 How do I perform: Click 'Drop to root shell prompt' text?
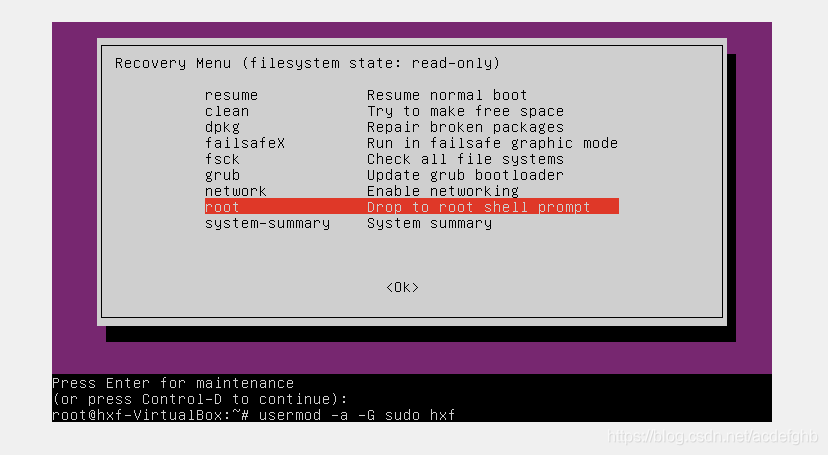(478, 207)
